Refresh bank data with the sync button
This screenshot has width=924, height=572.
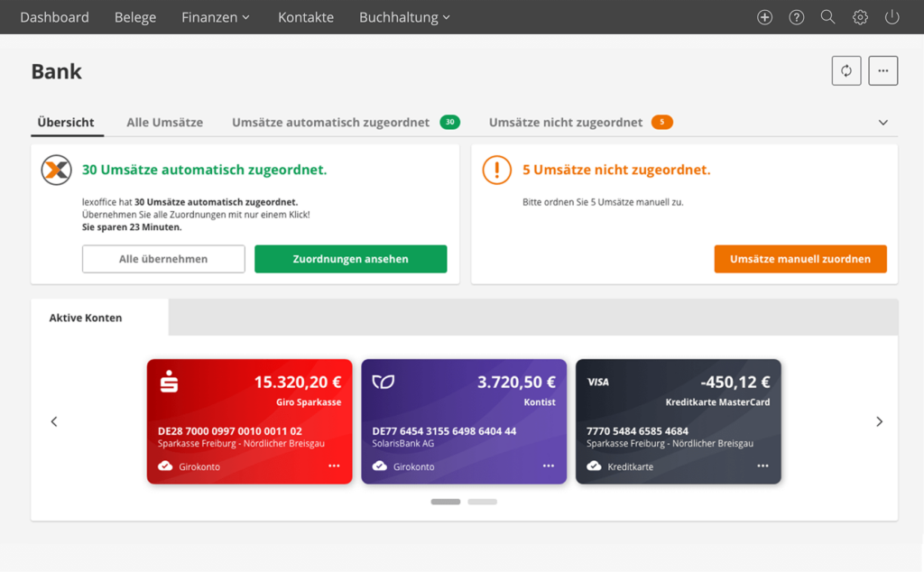(x=846, y=71)
